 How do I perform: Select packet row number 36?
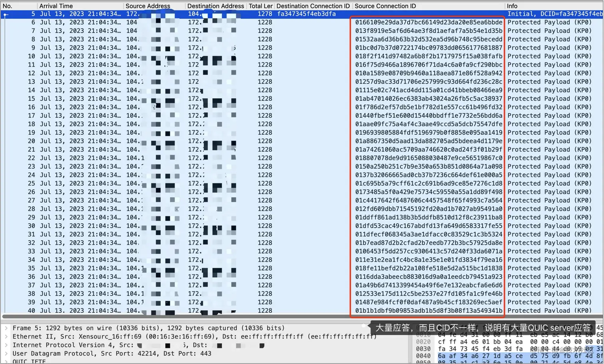point(302,277)
